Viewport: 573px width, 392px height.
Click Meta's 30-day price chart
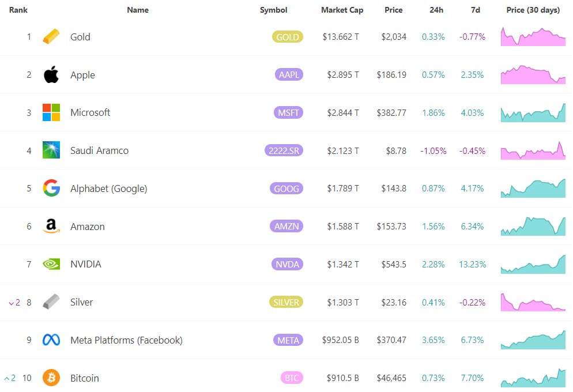pyautogui.click(x=533, y=340)
